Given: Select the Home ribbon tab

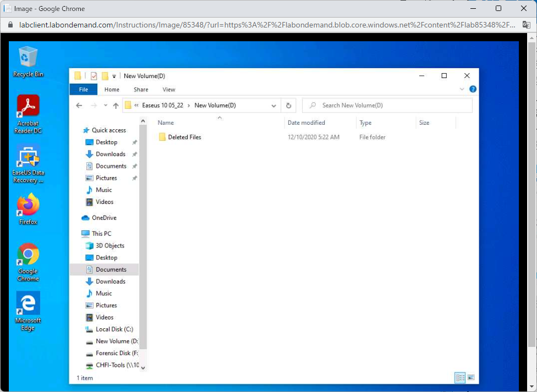Looking at the screenshot, I should pyautogui.click(x=112, y=89).
